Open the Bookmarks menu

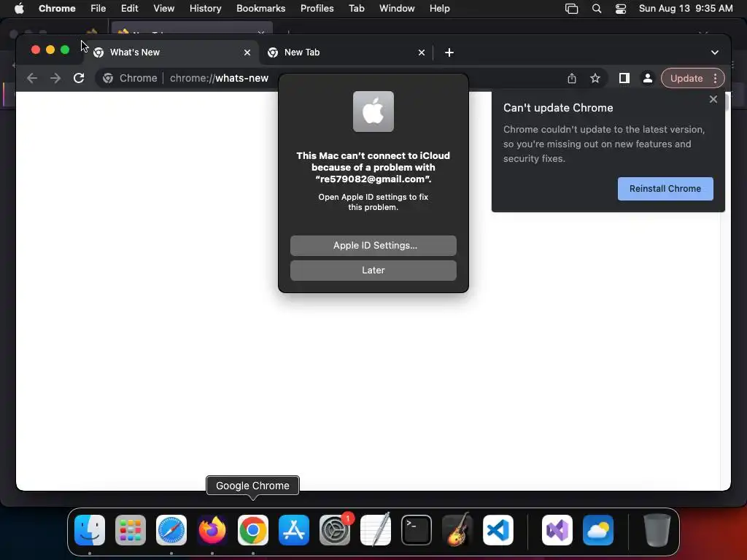tap(260, 9)
